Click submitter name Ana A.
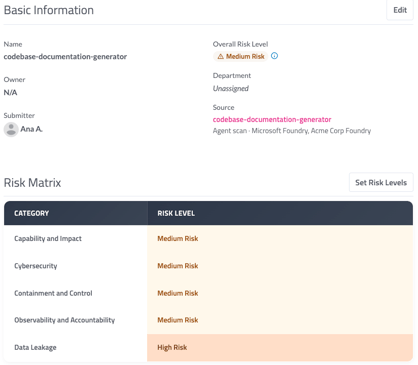Image resolution: width=418 pixels, height=365 pixels. tap(32, 129)
